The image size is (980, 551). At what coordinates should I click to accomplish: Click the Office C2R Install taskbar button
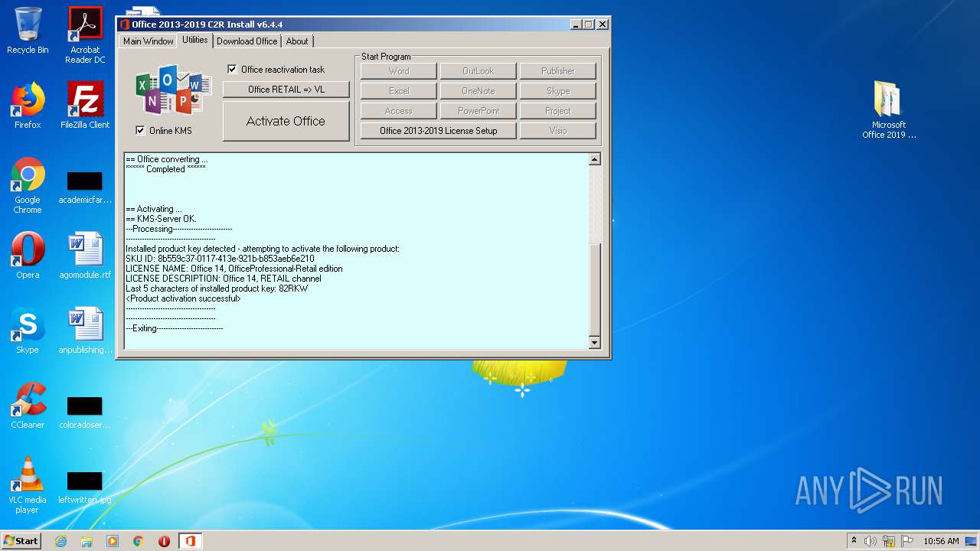point(191,541)
